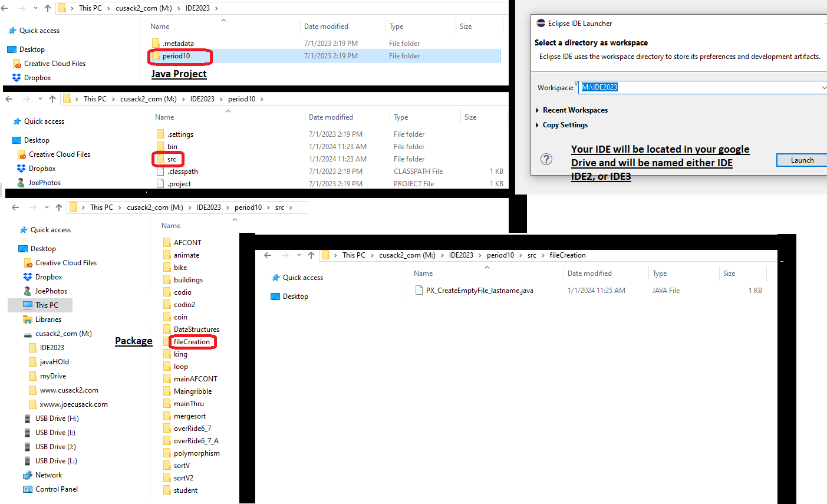Viewport: 827px width, 504px height.
Task: Click the help question mark icon in Eclipse launcher
Action: pyautogui.click(x=546, y=159)
